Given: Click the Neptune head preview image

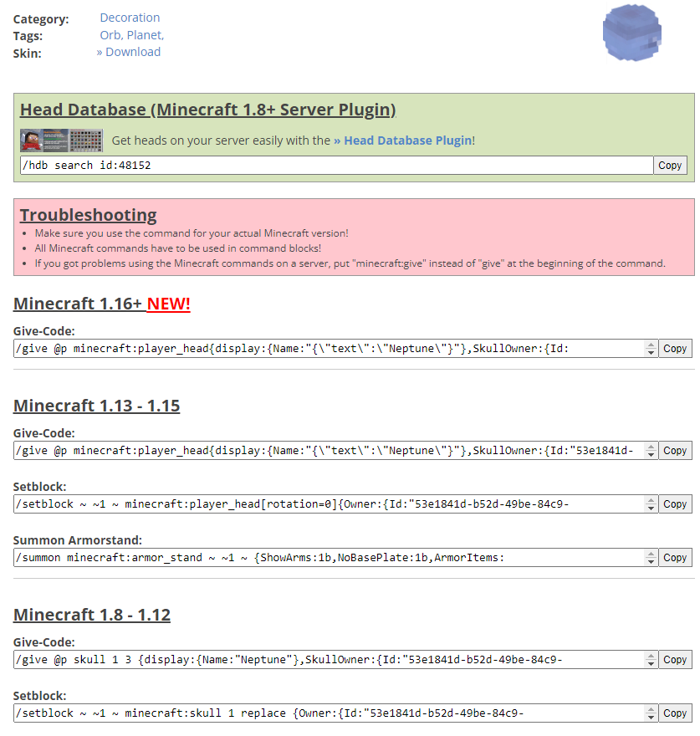Looking at the screenshot, I should click(x=632, y=33).
